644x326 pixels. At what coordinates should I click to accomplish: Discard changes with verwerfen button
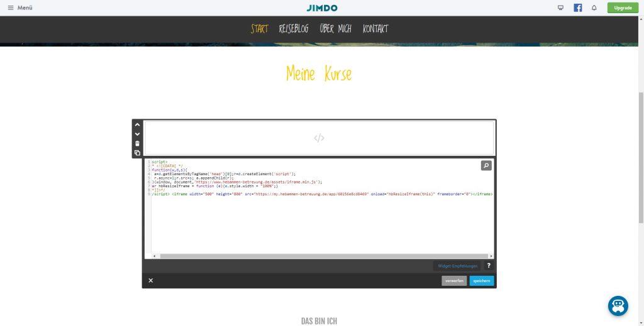[x=454, y=281]
